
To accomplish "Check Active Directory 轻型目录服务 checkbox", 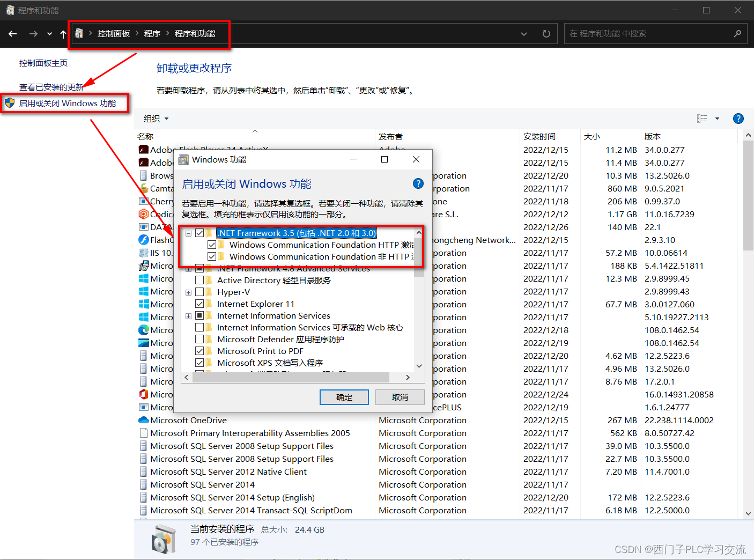I will [x=199, y=280].
